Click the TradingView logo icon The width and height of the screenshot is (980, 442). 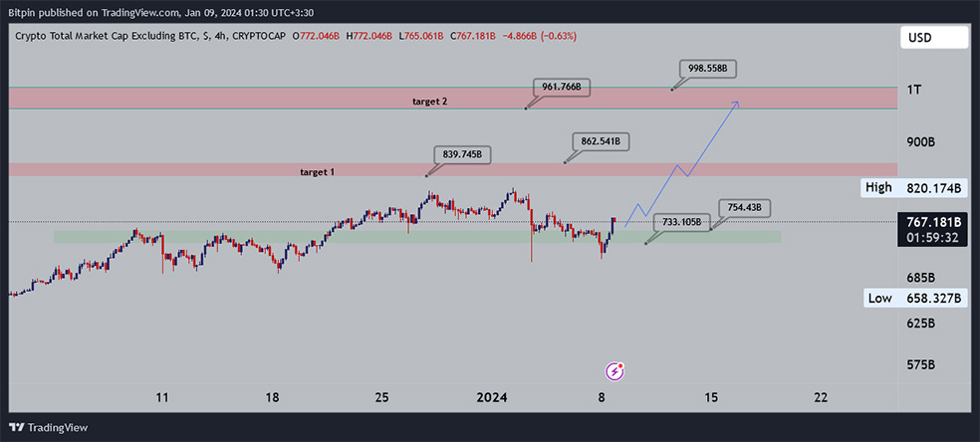click(18, 427)
